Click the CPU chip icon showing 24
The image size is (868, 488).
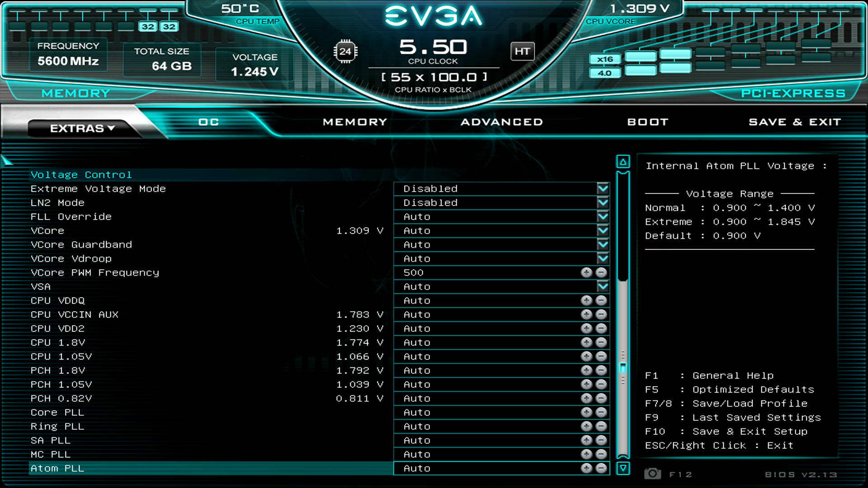tap(346, 52)
